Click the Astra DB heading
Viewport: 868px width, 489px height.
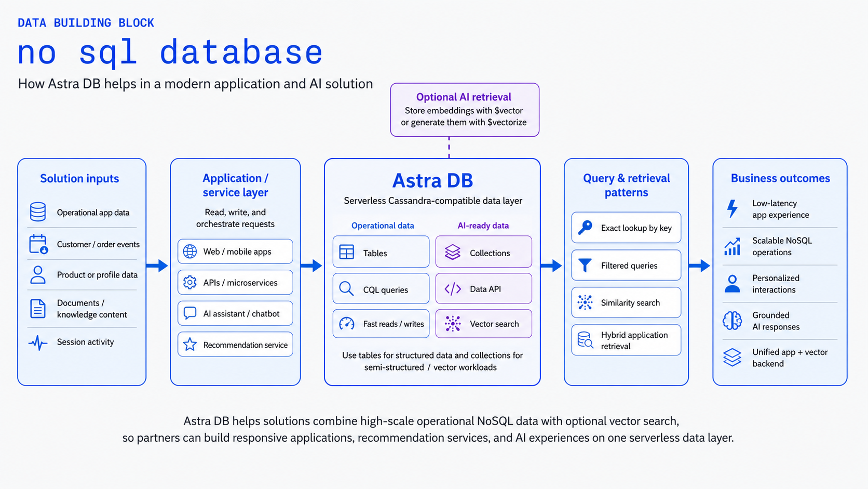tap(432, 181)
